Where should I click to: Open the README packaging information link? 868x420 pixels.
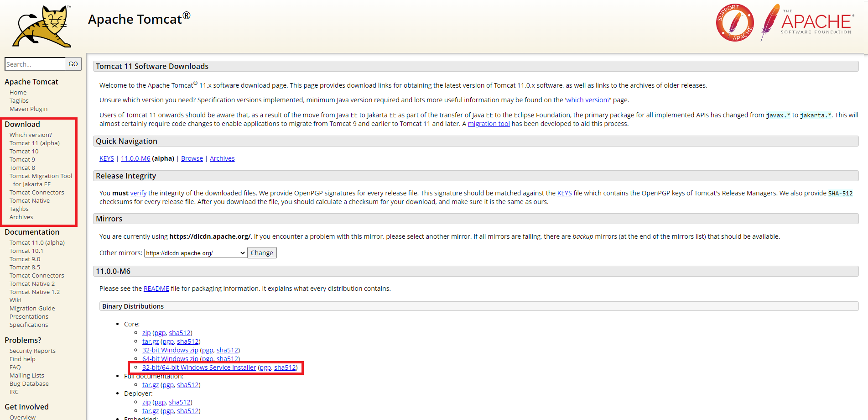156,288
